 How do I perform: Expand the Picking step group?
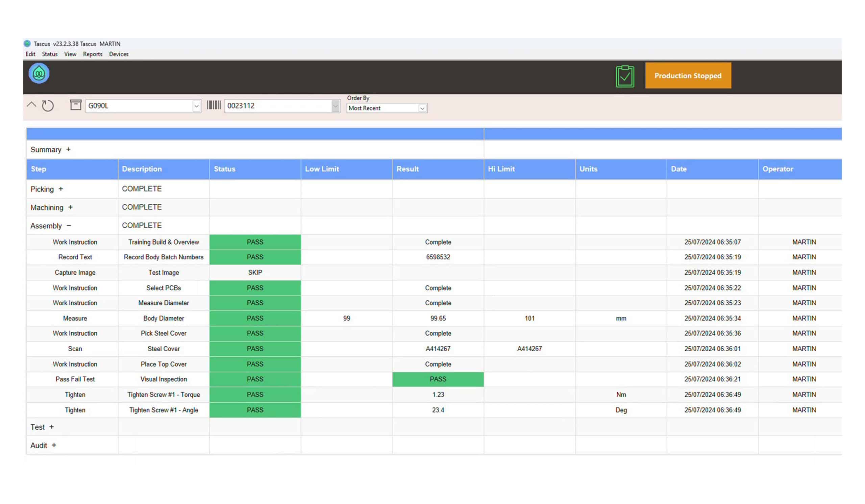(61, 189)
